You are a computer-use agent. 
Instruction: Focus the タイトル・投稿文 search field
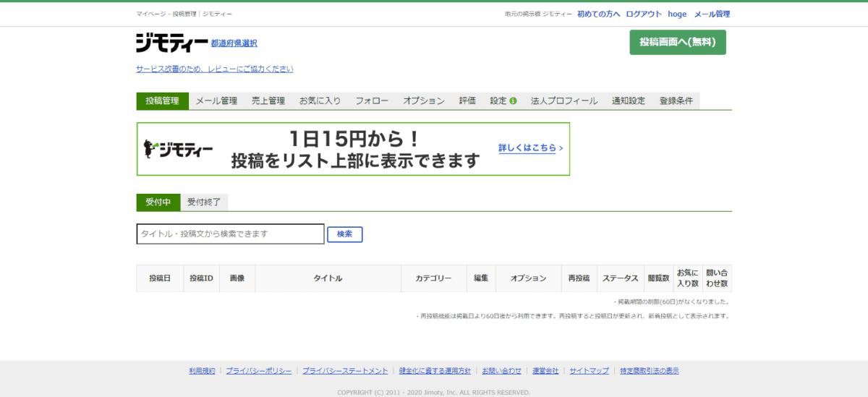[x=230, y=234]
